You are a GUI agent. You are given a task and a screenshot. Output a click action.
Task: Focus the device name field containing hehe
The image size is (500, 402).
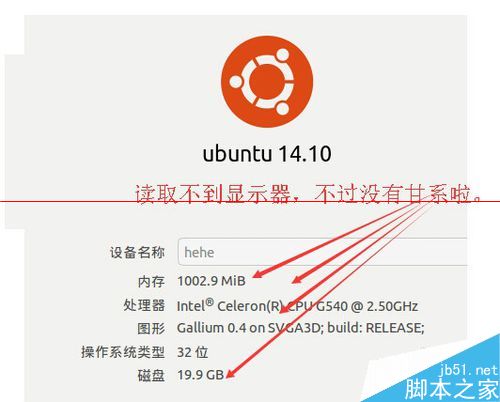(x=322, y=252)
